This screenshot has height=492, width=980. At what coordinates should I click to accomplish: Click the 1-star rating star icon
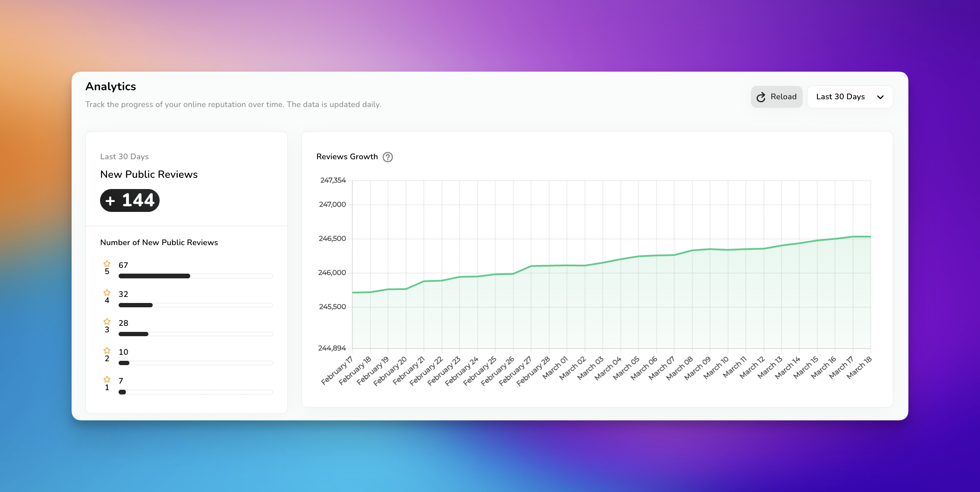(x=107, y=379)
